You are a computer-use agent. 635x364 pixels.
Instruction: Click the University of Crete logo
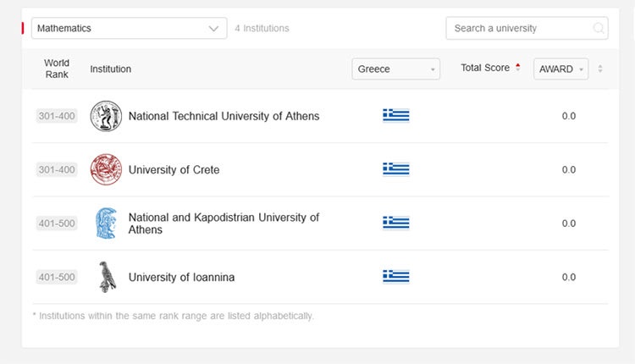pyautogui.click(x=106, y=169)
